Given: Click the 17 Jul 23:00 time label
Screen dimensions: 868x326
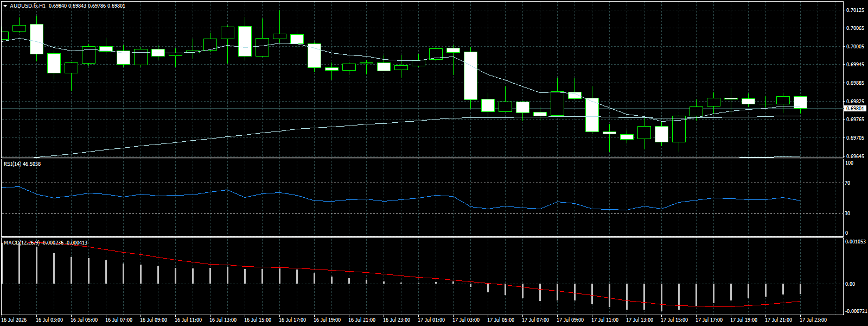Looking at the screenshot, I should click(x=813, y=320).
